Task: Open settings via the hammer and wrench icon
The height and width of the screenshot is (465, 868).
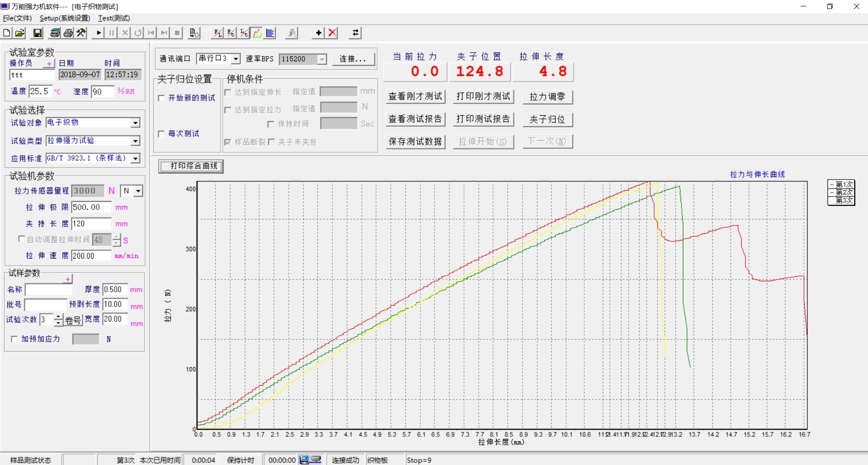Action: pos(81,33)
